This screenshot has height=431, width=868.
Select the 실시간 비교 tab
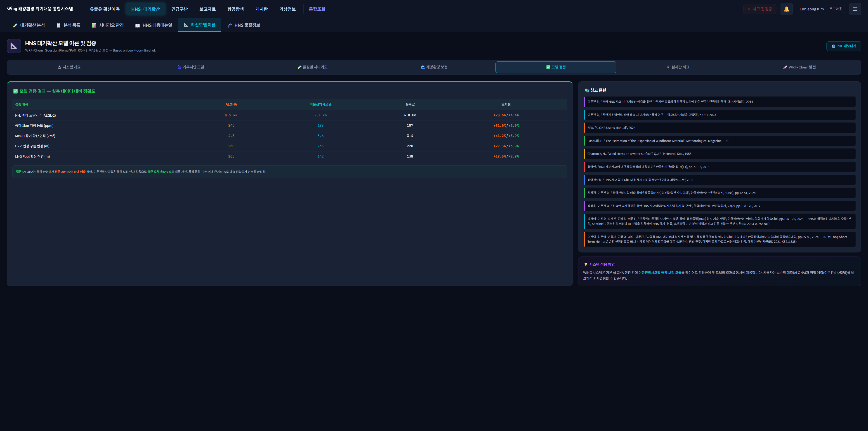click(678, 67)
